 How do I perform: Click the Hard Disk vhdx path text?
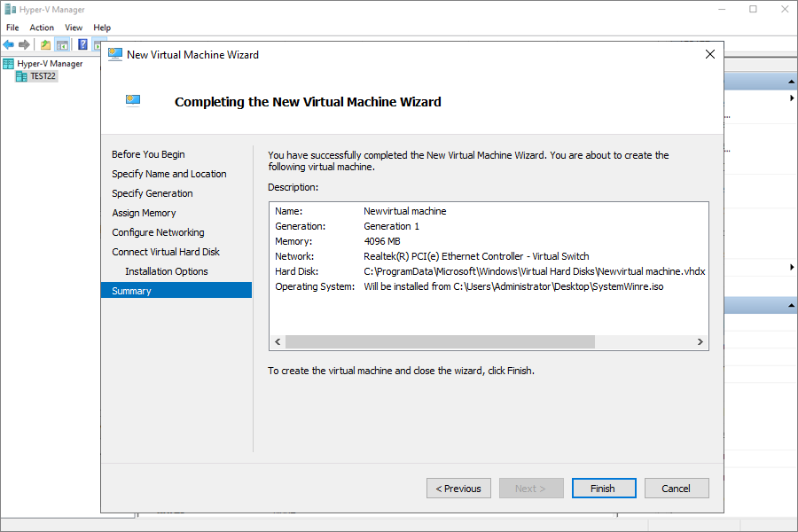(535, 271)
